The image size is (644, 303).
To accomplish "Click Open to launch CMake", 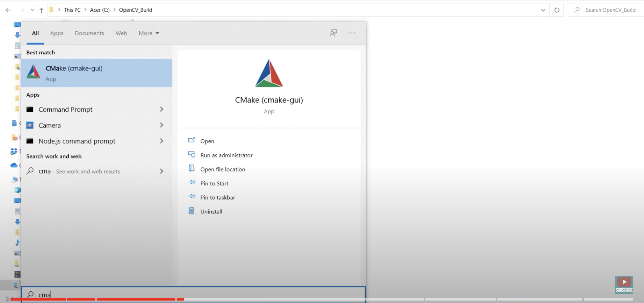I will (x=207, y=141).
